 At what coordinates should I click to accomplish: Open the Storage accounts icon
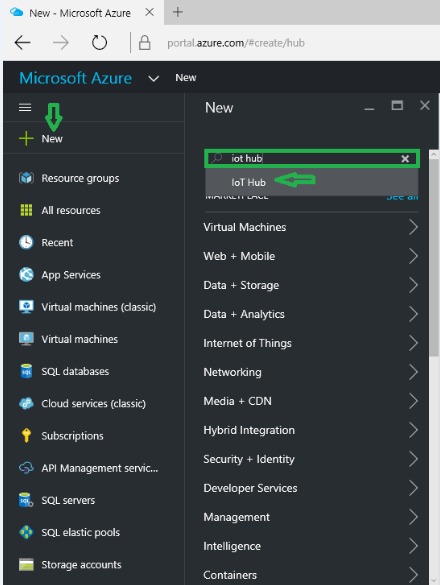(x=26, y=564)
